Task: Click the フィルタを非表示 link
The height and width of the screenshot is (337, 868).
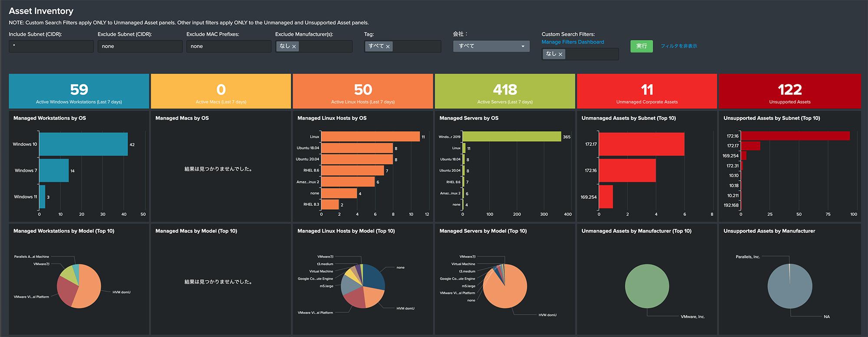Action: click(x=679, y=46)
